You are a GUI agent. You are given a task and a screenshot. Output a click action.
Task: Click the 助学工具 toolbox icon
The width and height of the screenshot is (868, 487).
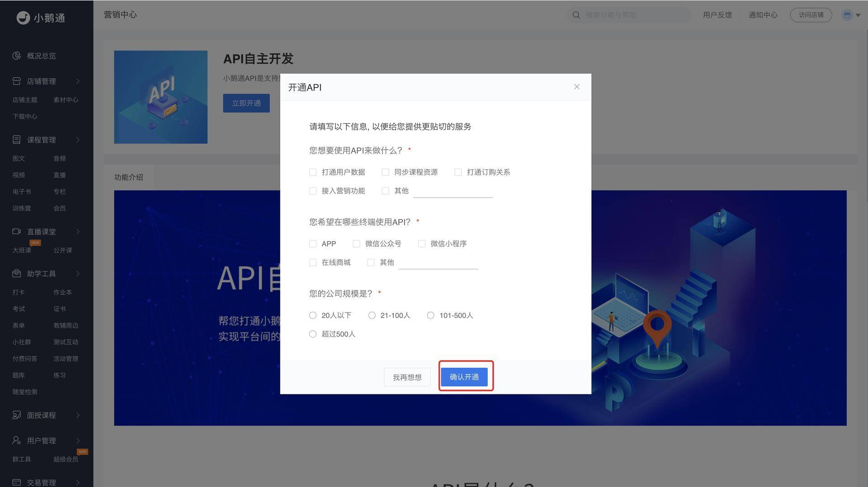click(x=17, y=273)
